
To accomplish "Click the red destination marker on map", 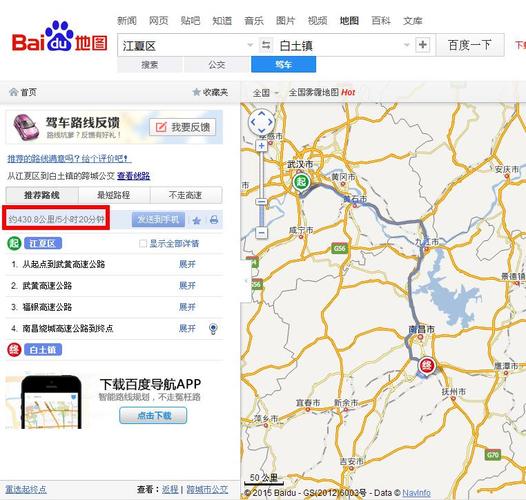I will [426, 366].
